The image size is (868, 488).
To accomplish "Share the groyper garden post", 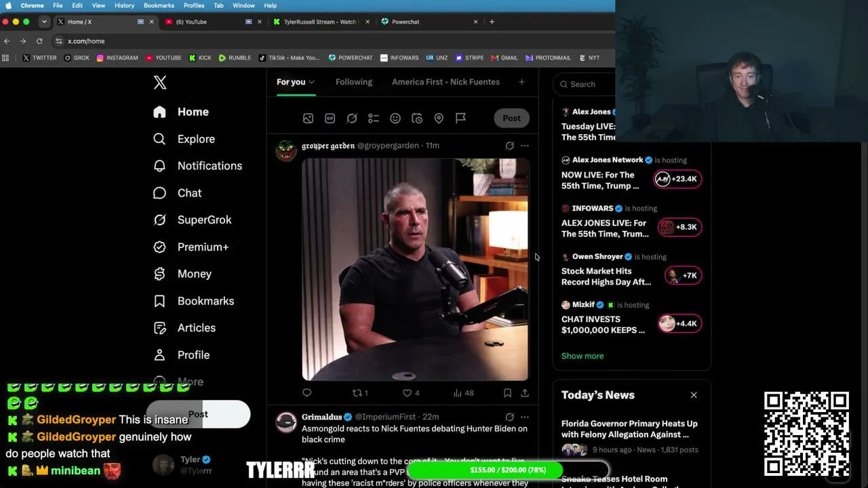I will point(525,393).
